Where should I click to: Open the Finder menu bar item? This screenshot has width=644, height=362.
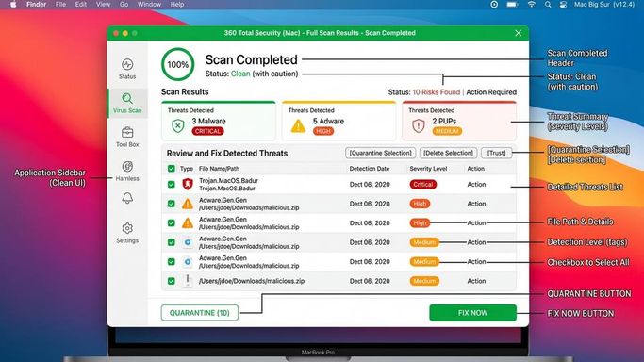(36, 5)
